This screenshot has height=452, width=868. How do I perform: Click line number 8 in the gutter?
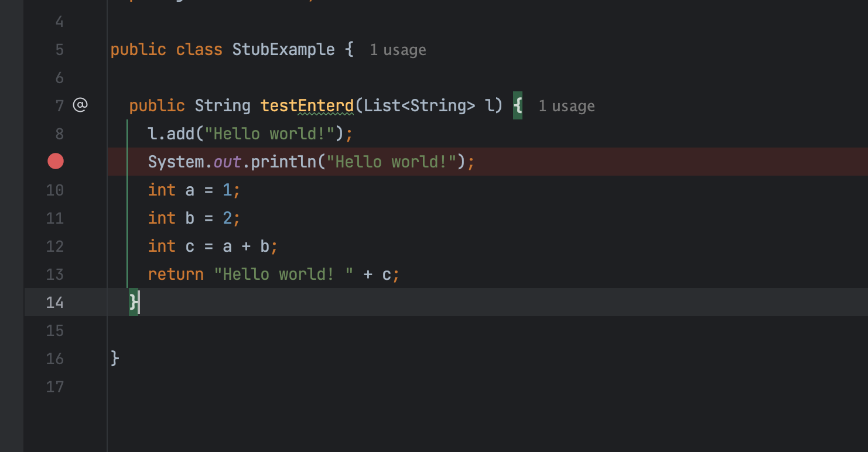click(59, 133)
